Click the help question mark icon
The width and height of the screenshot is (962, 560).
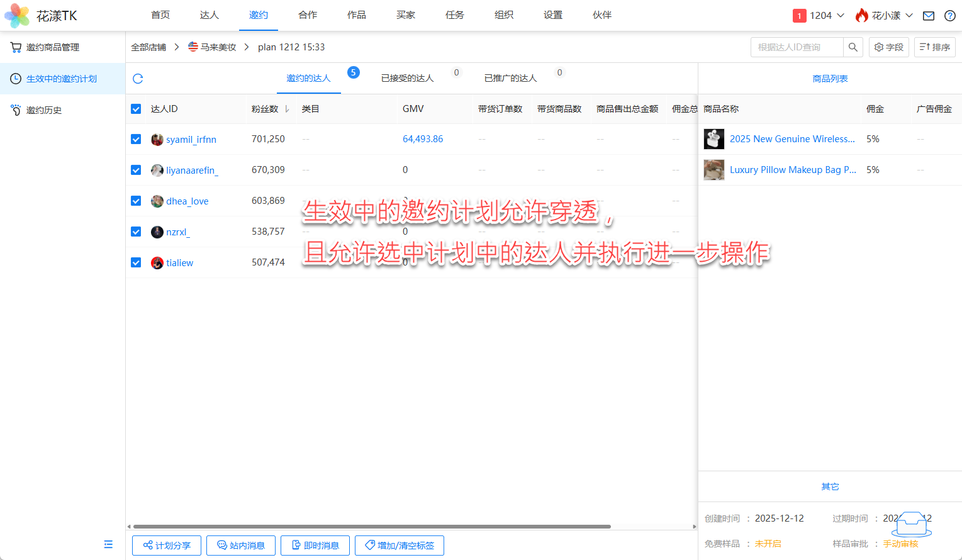[949, 16]
